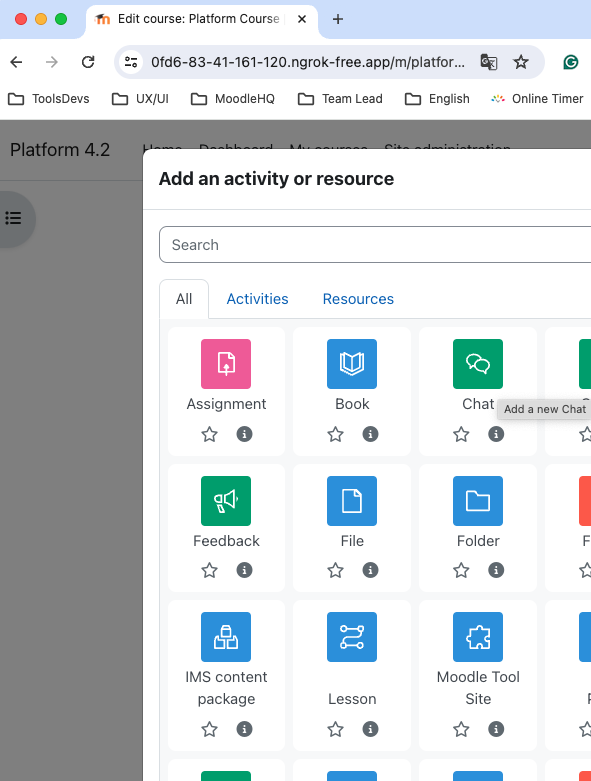Click the browser address bar URL
The image size is (591, 781).
tap(308, 62)
